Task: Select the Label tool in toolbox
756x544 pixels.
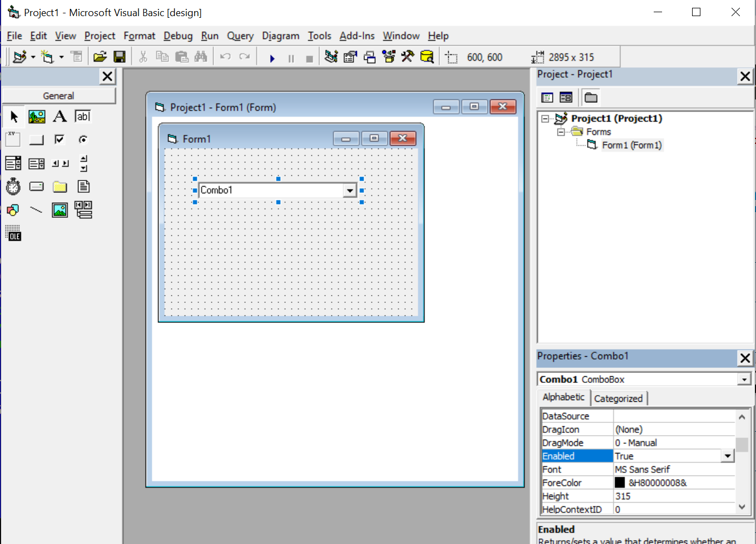Action: pos(59,117)
